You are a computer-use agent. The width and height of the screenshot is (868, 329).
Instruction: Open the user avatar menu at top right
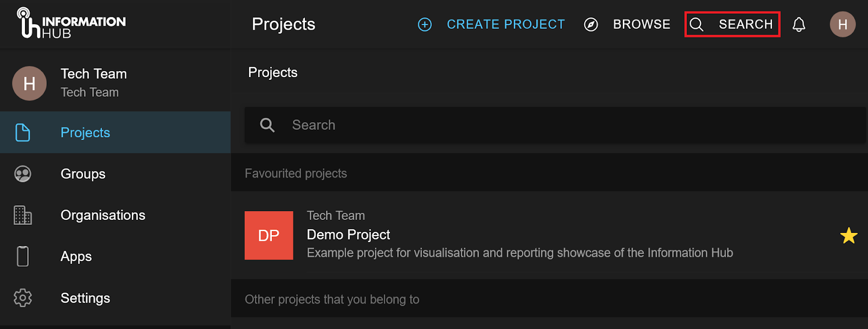coord(842,24)
